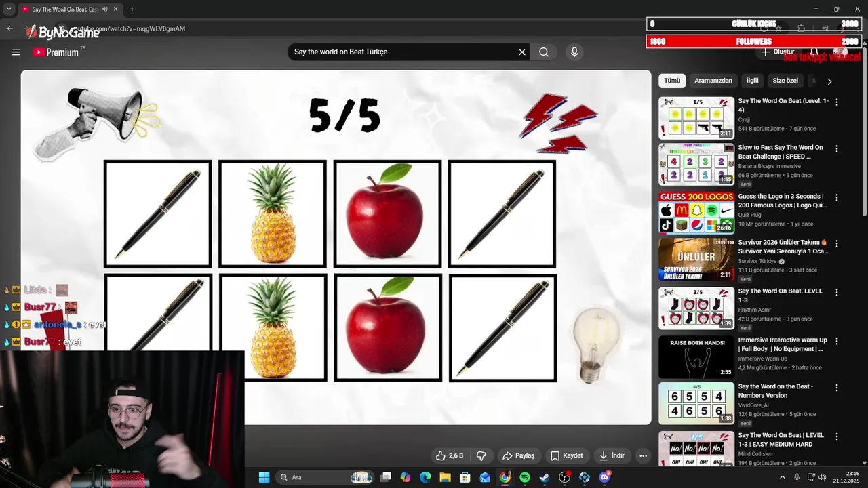Screen dimensions: 868x488
Task: Open Say The Word On Beat (Level: 1-4) thumbnail
Action: click(x=696, y=118)
